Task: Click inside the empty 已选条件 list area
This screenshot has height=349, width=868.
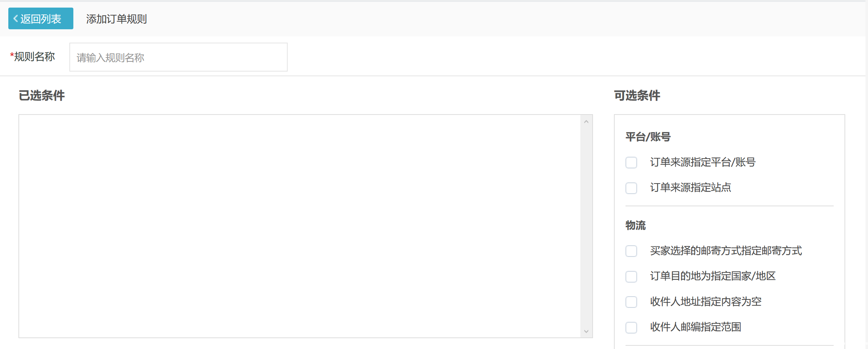Action: [299, 226]
